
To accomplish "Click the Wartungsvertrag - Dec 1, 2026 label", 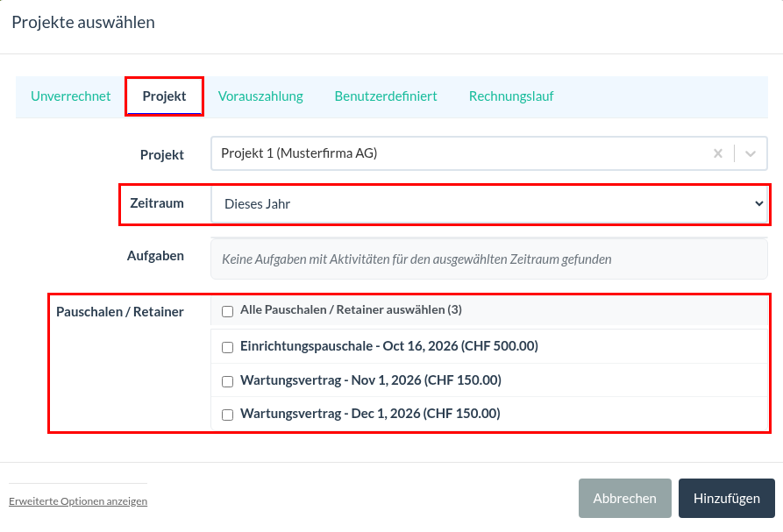I will [x=370, y=414].
